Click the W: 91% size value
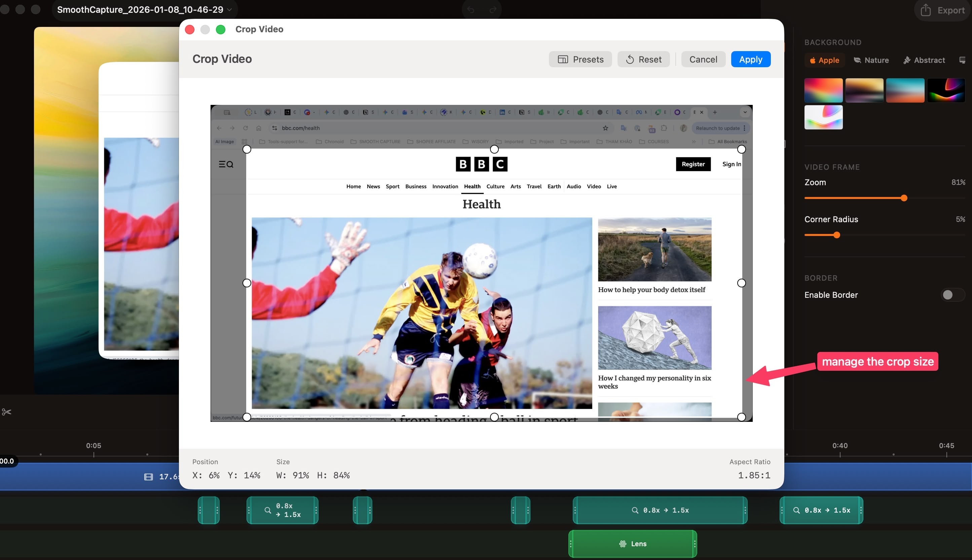972x560 pixels. 293,475
